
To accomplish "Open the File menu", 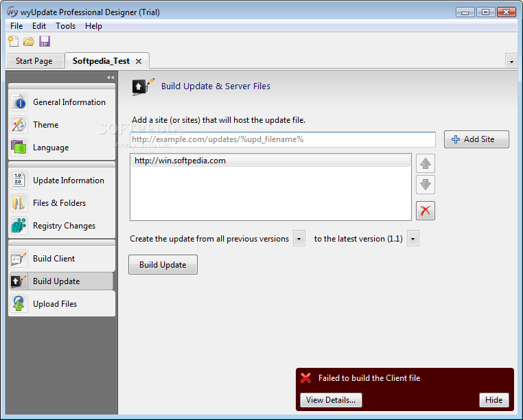I will pos(16,26).
